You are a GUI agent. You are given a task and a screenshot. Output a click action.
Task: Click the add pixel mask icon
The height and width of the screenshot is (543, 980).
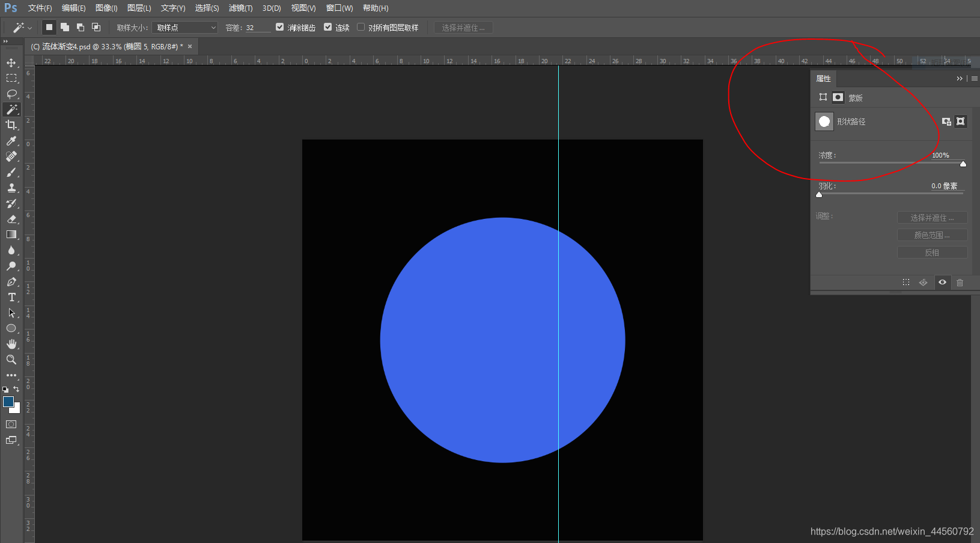coord(946,121)
